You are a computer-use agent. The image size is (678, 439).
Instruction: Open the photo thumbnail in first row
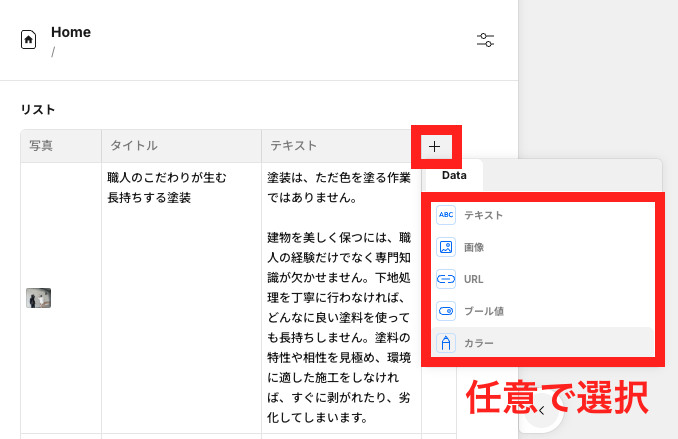click(x=38, y=298)
